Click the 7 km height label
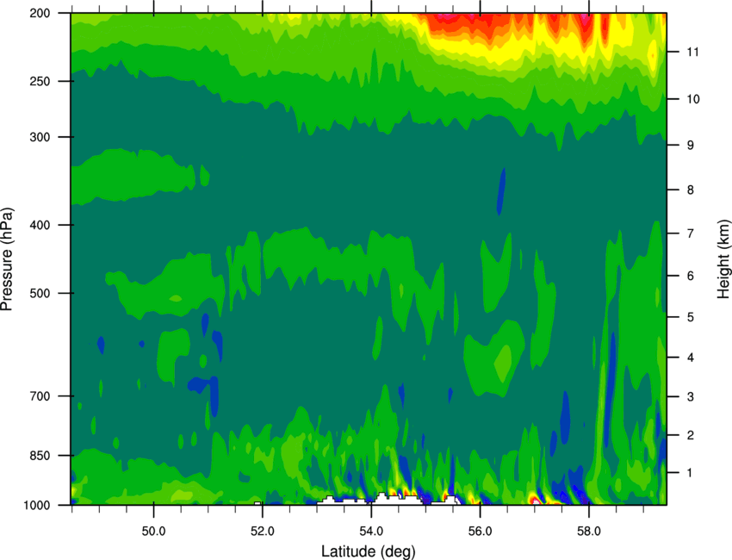732x560 pixels. 691,233
